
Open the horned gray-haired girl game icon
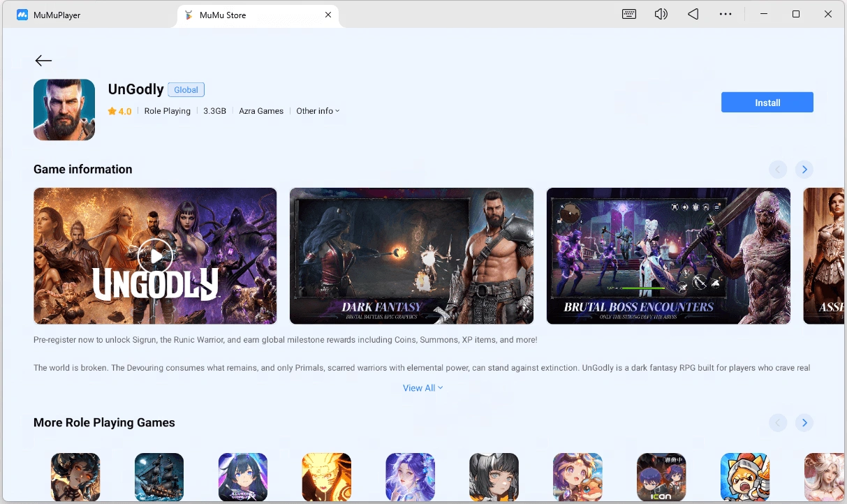pos(494,477)
